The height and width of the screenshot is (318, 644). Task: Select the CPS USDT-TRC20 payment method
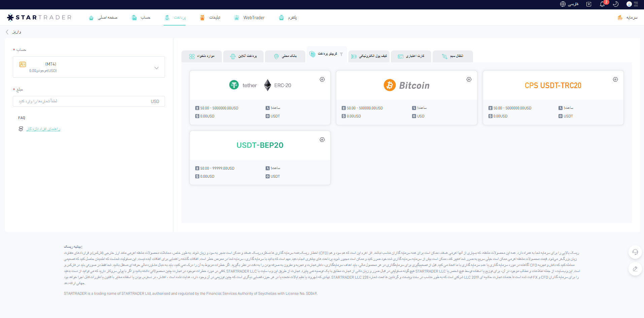(x=553, y=98)
